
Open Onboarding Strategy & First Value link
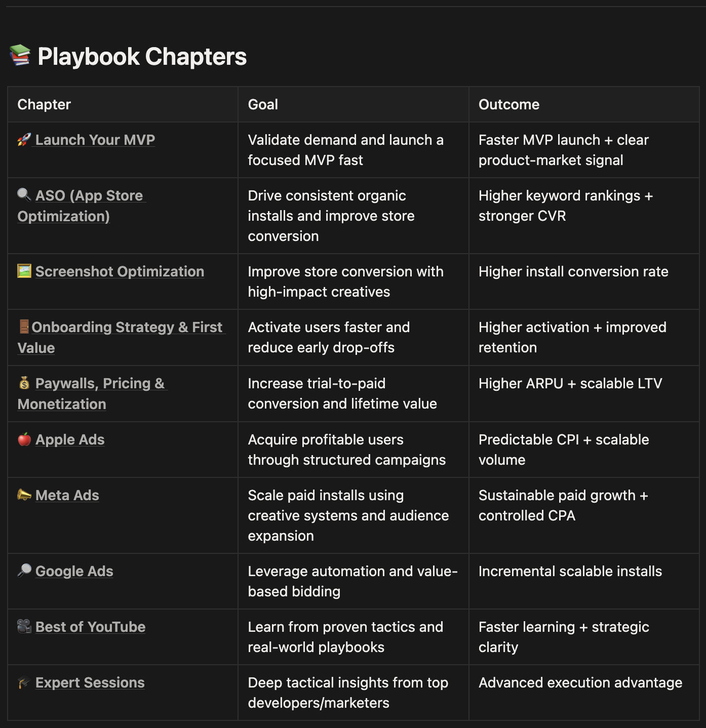(x=127, y=327)
